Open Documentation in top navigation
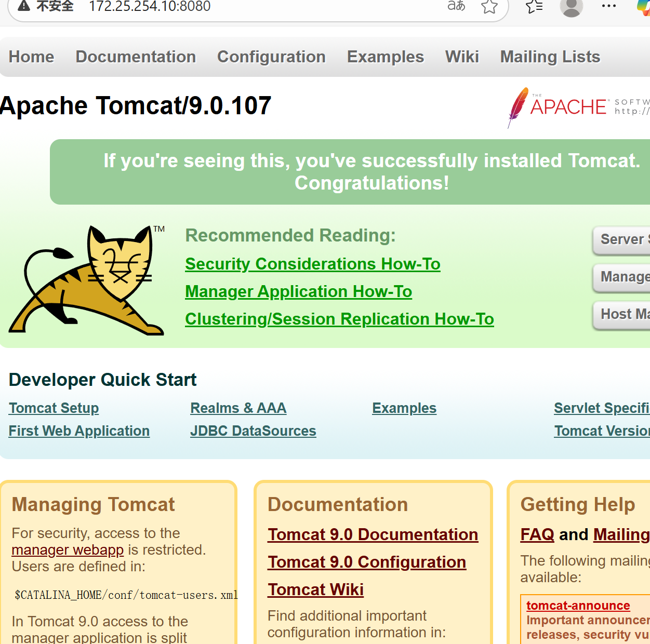650x644 pixels. pos(136,57)
